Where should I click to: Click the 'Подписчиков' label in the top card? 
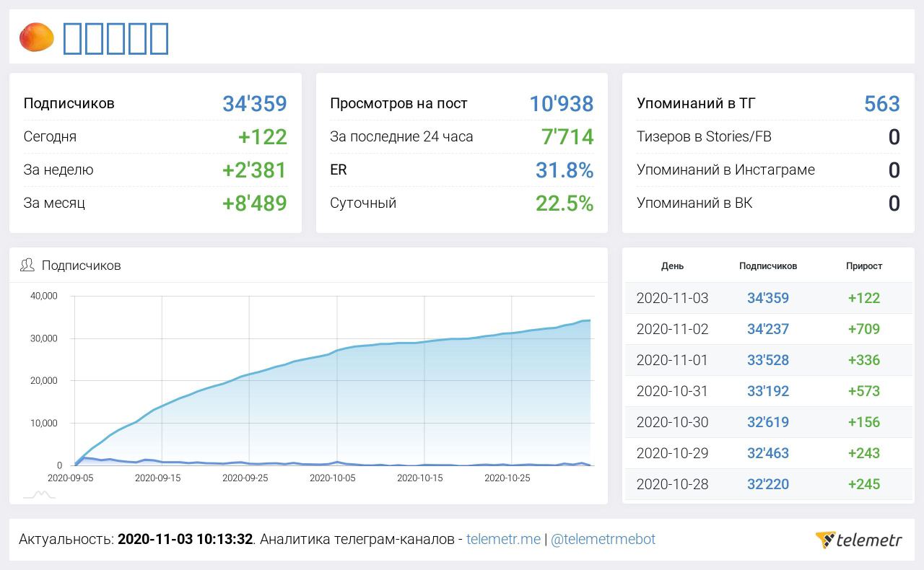[x=69, y=103]
